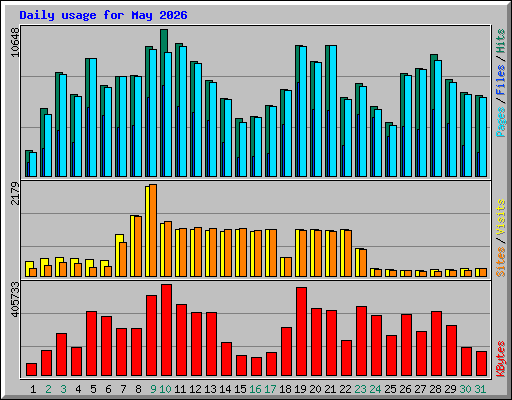Viewport: 512px width, 400px height.
Task: Select day label 19 on the x-axis
Action: coord(300,389)
